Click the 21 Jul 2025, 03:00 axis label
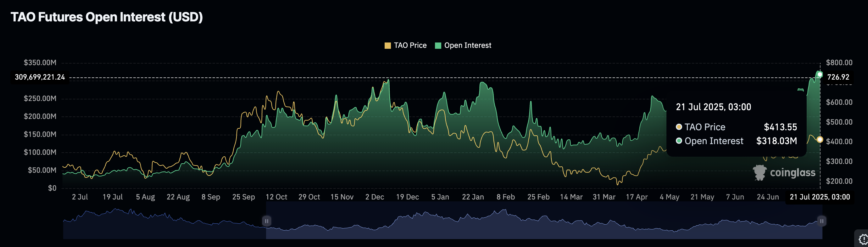The image size is (868, 247). pyautogui.click(x=820, y=197)
